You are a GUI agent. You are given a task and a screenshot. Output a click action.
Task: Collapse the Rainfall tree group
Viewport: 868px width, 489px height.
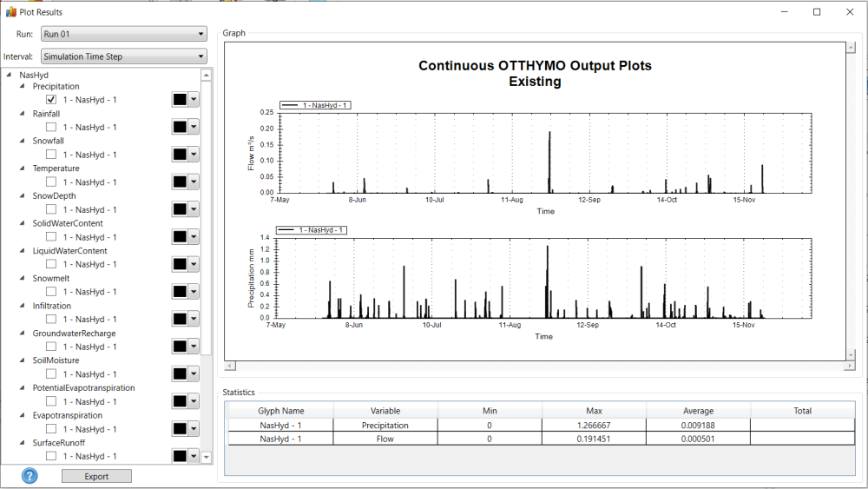tap(23, 113)
